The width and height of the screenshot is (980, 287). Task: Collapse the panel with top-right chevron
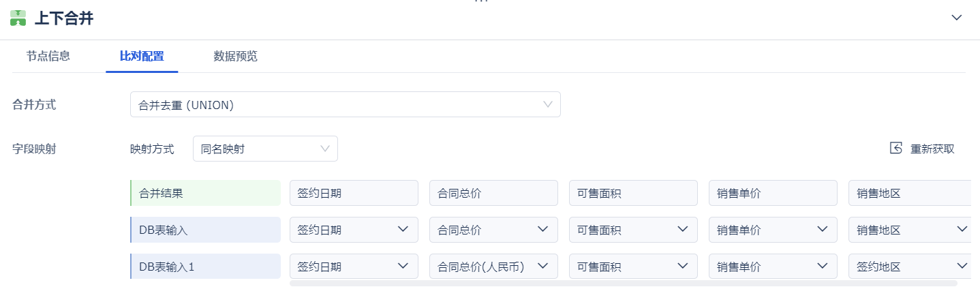(957, 18)
